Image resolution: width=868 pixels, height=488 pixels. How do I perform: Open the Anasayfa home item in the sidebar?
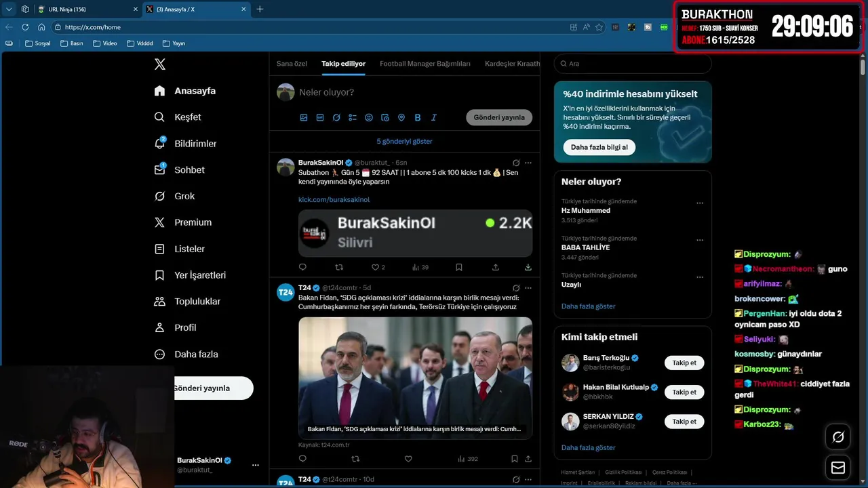coord(184,91)
